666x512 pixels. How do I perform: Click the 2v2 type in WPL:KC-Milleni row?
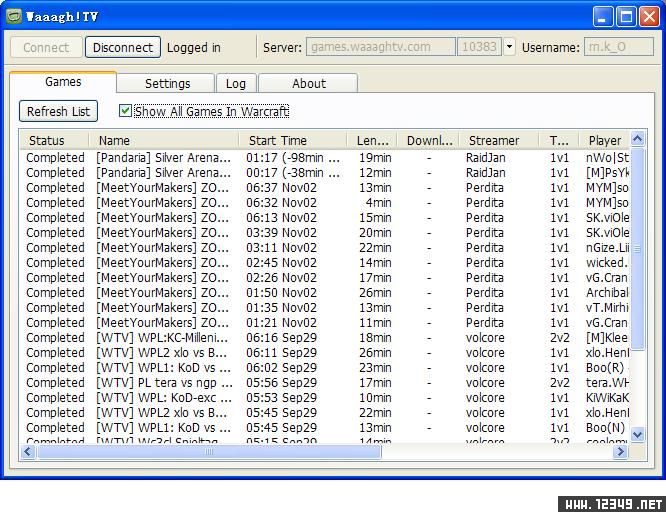click(x=559, y=338)
